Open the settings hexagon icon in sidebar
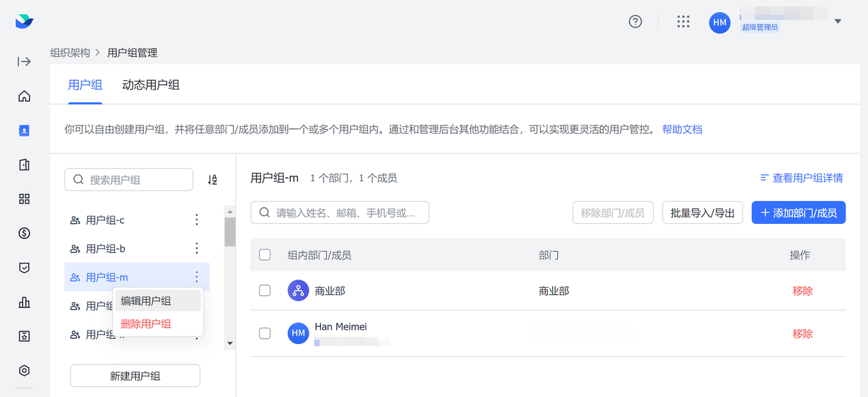This screenshot has width=868, height=397. click(x=24, y=371)
